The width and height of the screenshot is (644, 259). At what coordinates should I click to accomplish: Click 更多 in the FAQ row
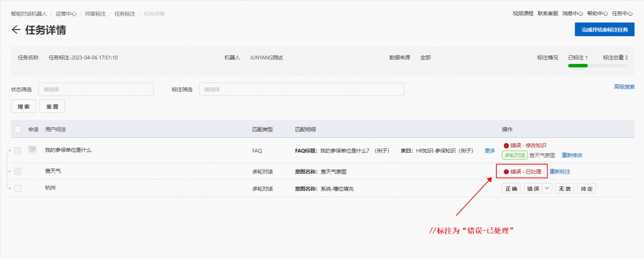pos(490,151)
